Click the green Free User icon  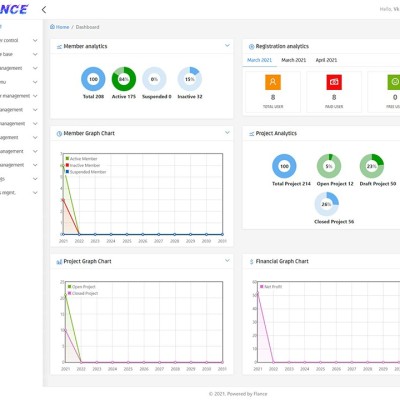(x=394, y=82)
